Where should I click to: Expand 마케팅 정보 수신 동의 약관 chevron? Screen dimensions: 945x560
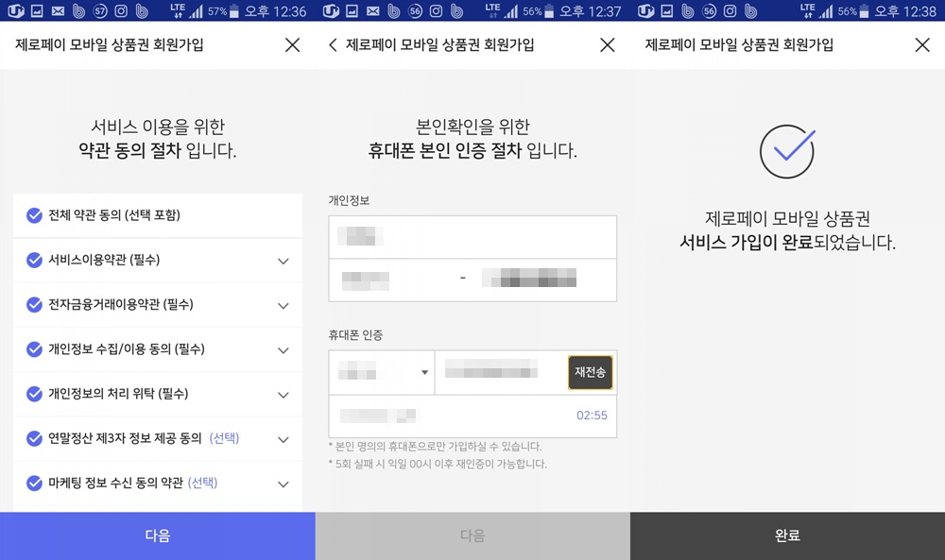pos(283,484)
